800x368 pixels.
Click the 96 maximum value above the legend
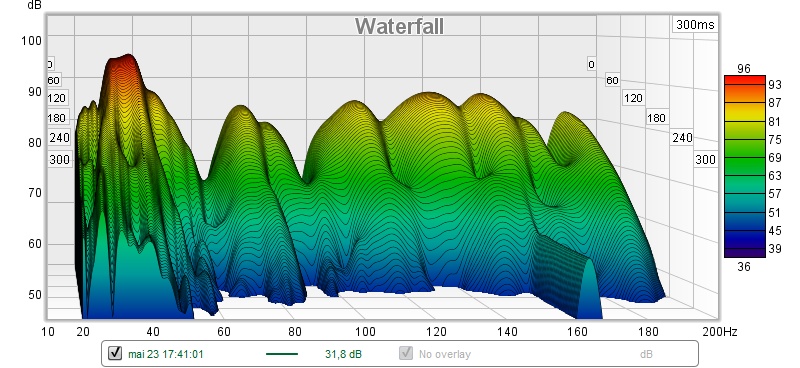(x=744, y=69)
